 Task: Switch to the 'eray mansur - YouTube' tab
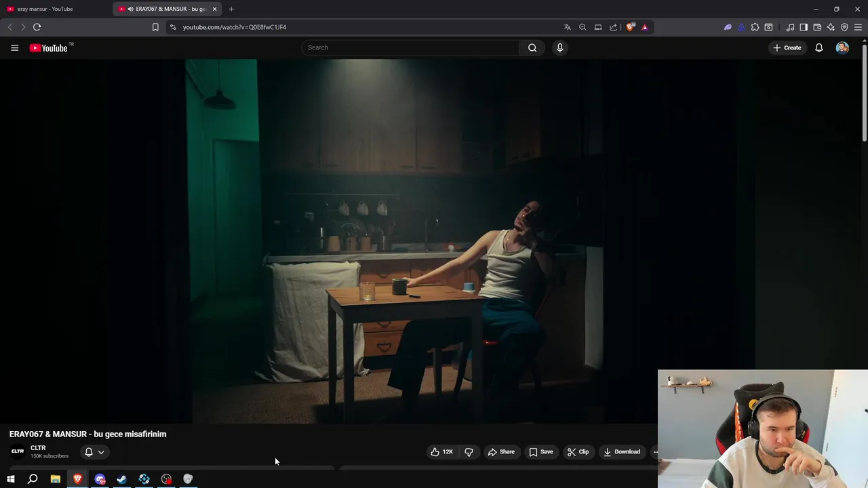coord(54,9)
